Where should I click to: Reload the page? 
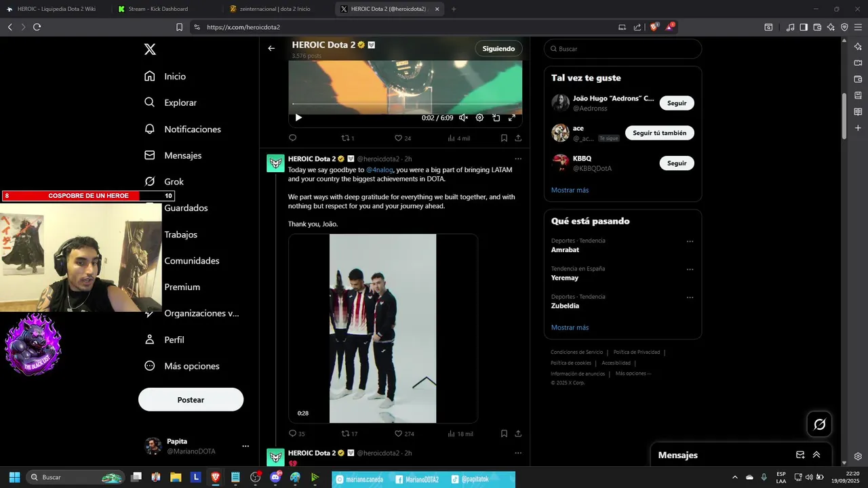pos(37,27)
